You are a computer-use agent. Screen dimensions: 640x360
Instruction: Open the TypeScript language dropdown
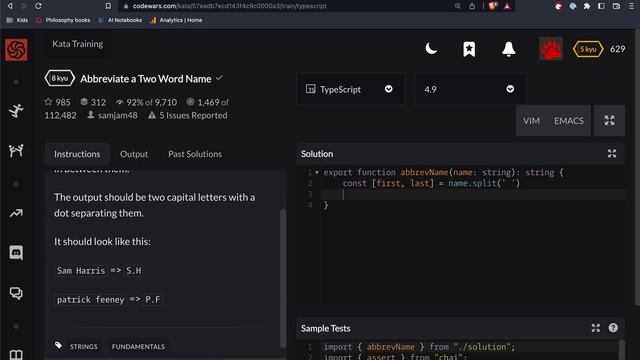350,89
